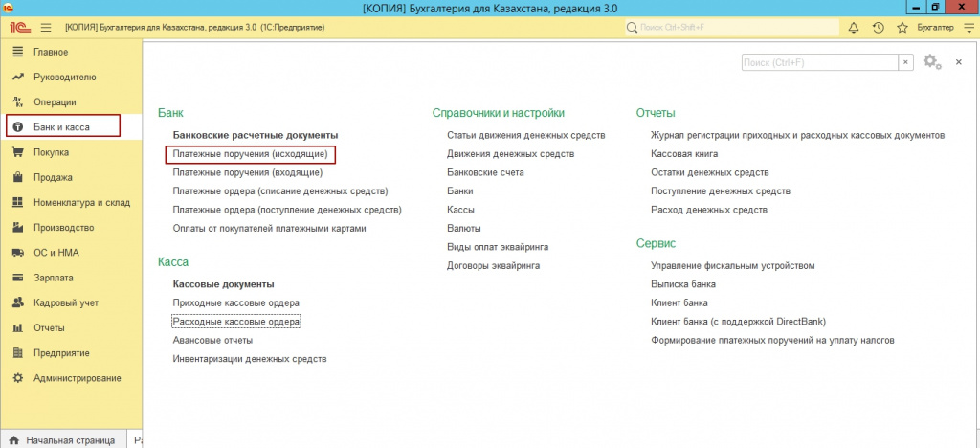The image size is (980, 448).
Task: Click the Покупка shopping cart icon
Action: tap(18, 152)
